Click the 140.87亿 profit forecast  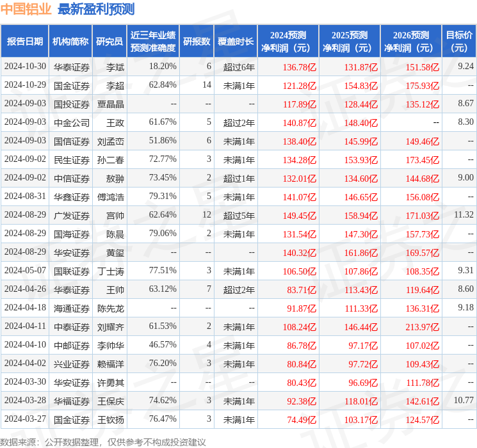pyautogui.click(x=300, y=123)
